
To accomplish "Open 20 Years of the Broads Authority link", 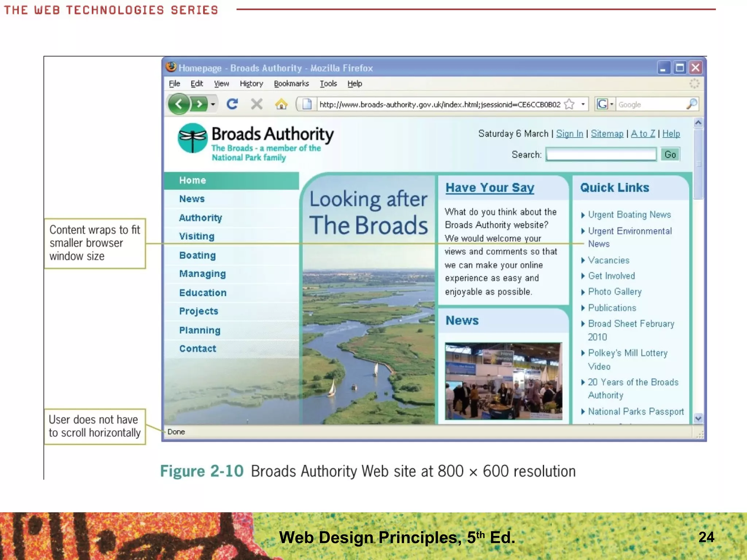I will pos(633,389).
